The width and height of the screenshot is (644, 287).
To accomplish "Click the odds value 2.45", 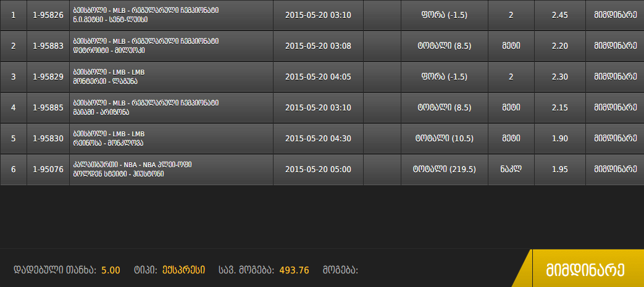I will tap(560, 15).
